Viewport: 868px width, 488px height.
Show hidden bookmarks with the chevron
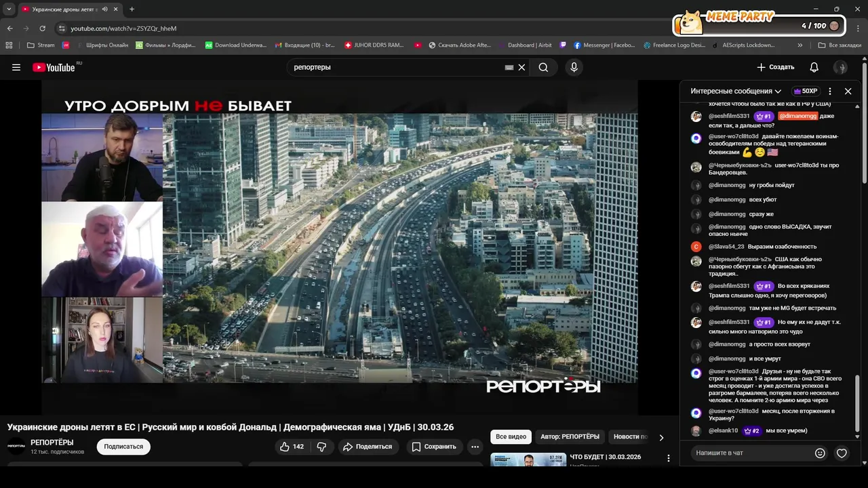point(800,45)
